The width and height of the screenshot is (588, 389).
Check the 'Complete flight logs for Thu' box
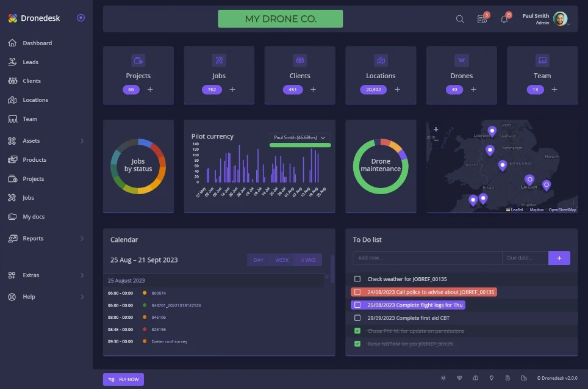point(357,305)
